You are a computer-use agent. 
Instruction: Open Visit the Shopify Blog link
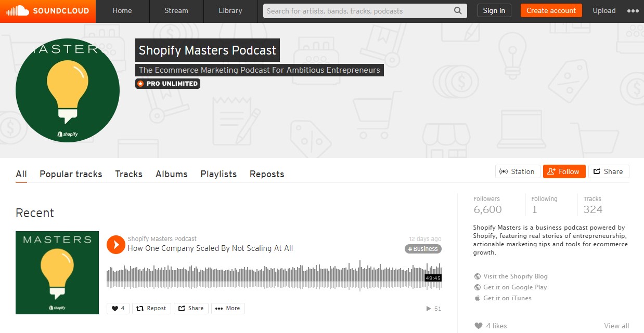point(515,276)
